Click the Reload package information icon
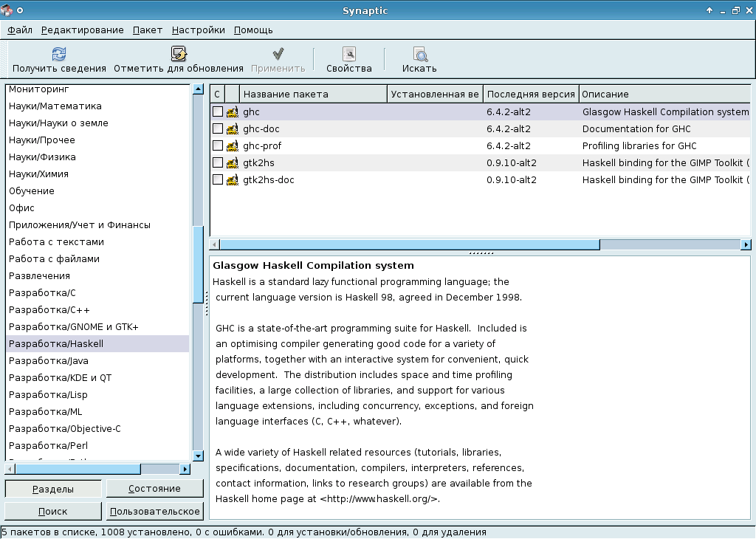The image size is (756, 539). [x=59, y=54]
